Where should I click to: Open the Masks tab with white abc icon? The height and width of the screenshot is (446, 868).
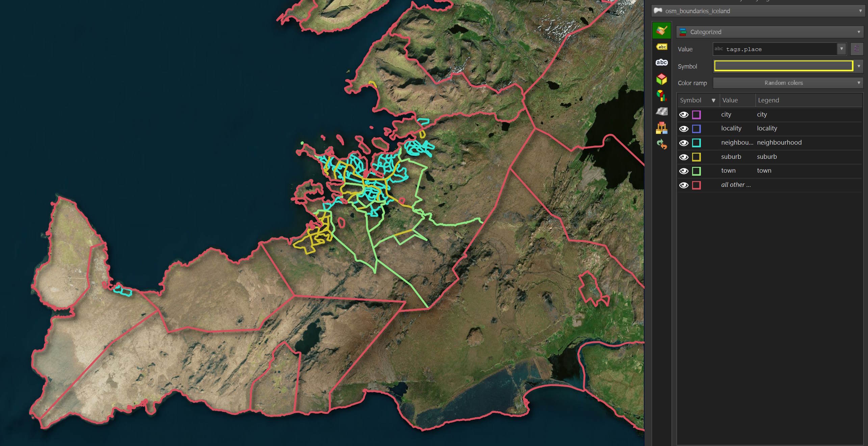pyautogui.click(x=661, y=63)
